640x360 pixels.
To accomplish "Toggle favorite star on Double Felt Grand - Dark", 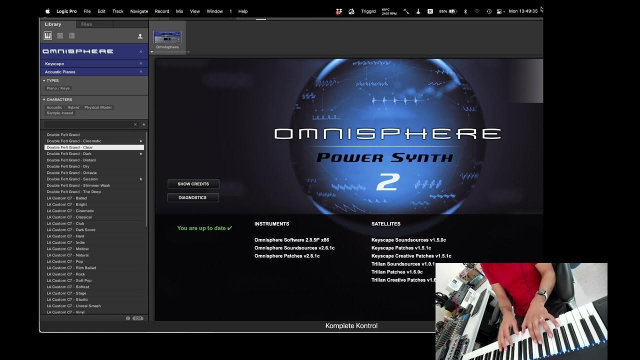I will click(141, 154).
